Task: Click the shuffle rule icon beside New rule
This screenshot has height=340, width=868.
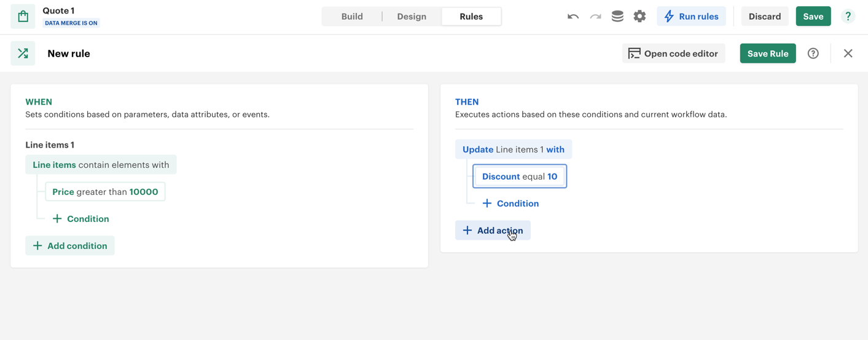Action: click(x=23, y=53)
